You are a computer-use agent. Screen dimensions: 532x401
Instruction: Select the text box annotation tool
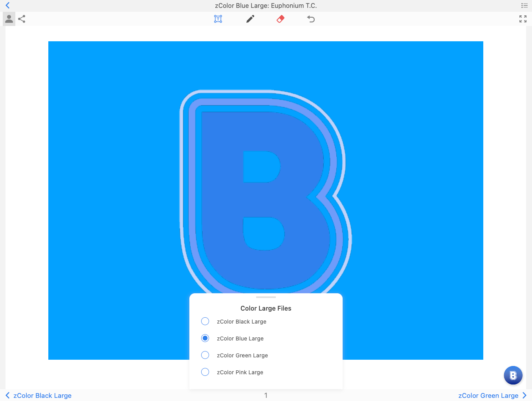218,19
